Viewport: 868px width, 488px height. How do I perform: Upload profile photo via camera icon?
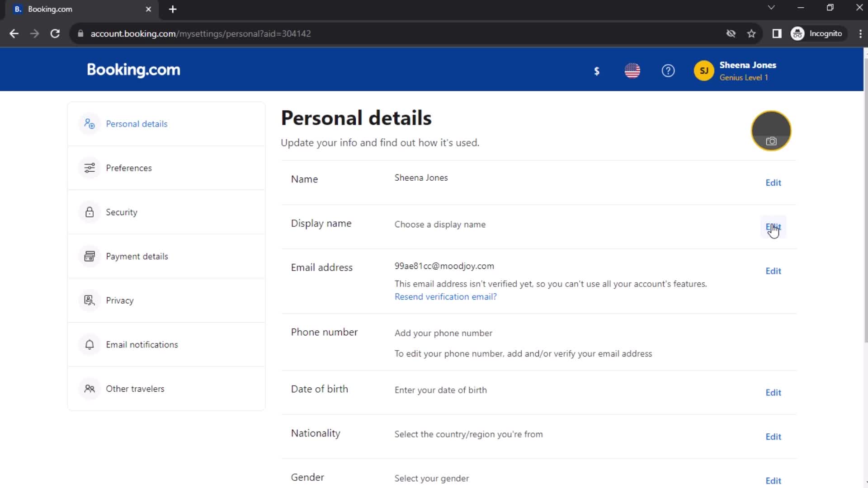[x=771, y=141]
